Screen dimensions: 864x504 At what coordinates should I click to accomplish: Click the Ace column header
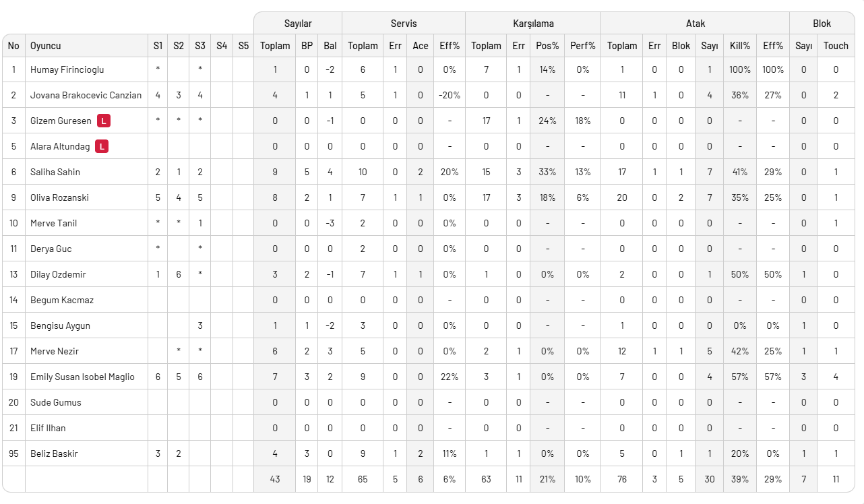coord(421,46)
